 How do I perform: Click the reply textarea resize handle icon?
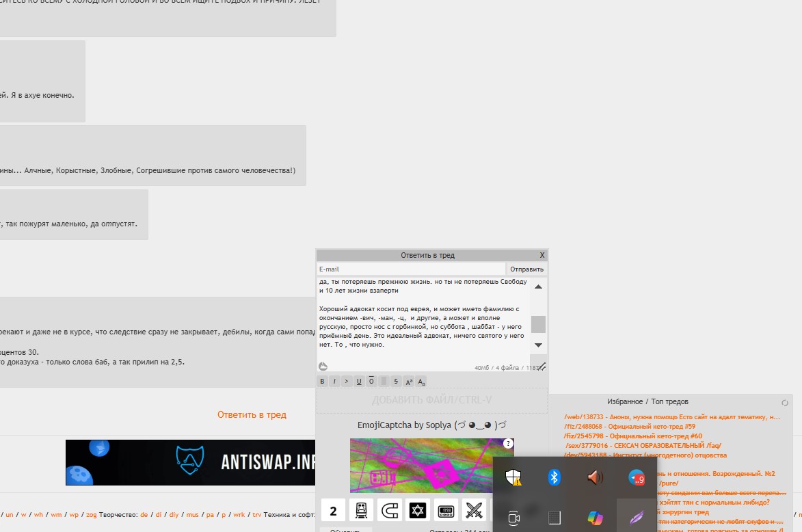coord(542,367)
